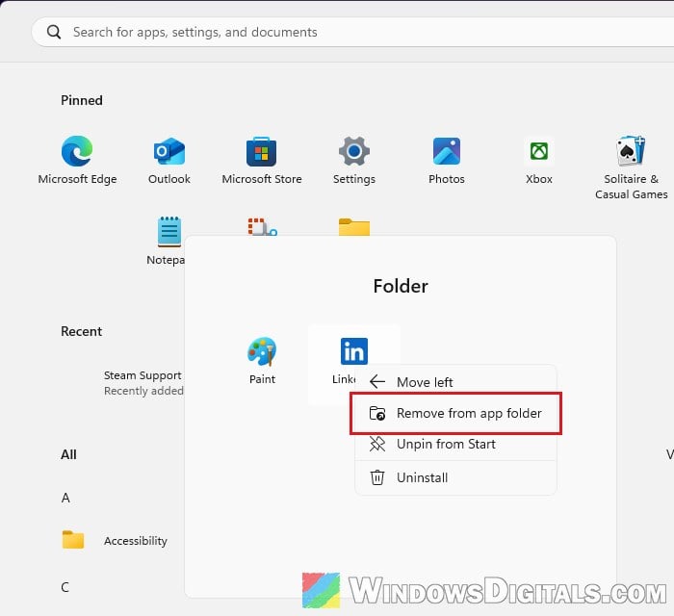The width and height of the screenshot is (674, 616).
Task: Click the Pinned section heading
Action: (82, 100)
